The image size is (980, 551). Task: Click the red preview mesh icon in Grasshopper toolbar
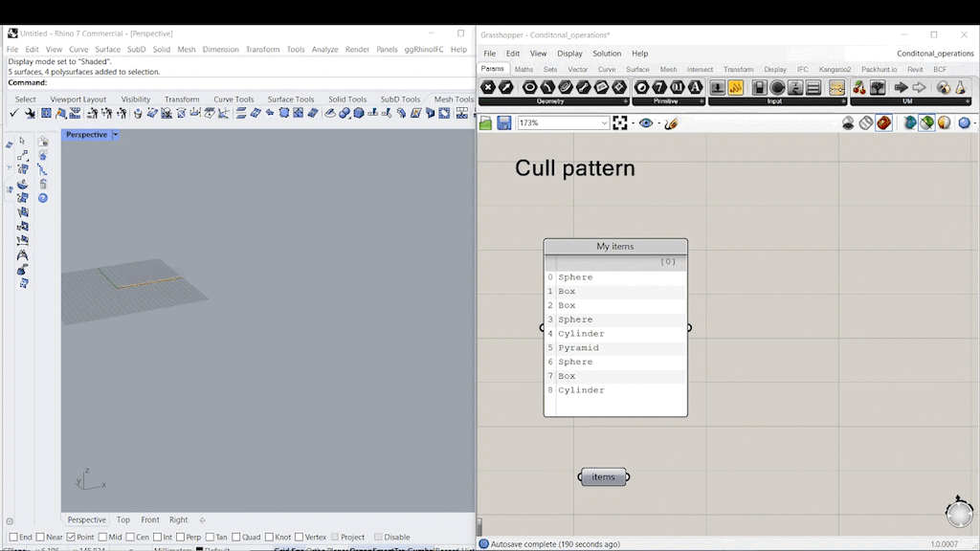(x=883, y=123)
